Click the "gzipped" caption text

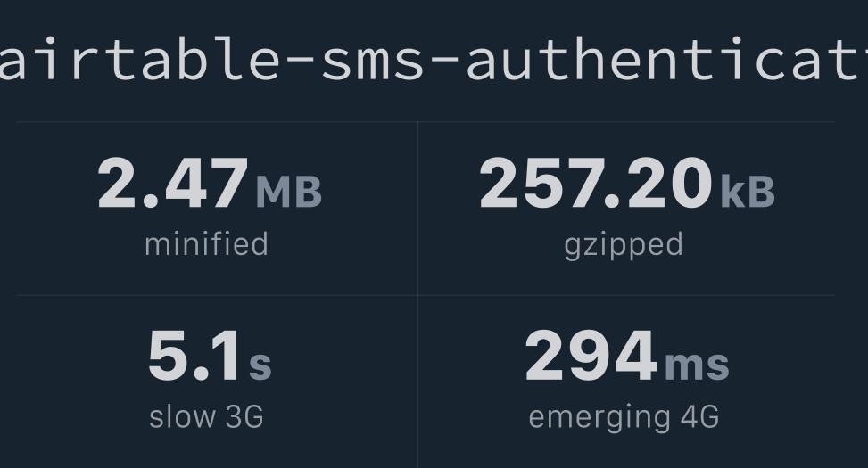[624, 244]
